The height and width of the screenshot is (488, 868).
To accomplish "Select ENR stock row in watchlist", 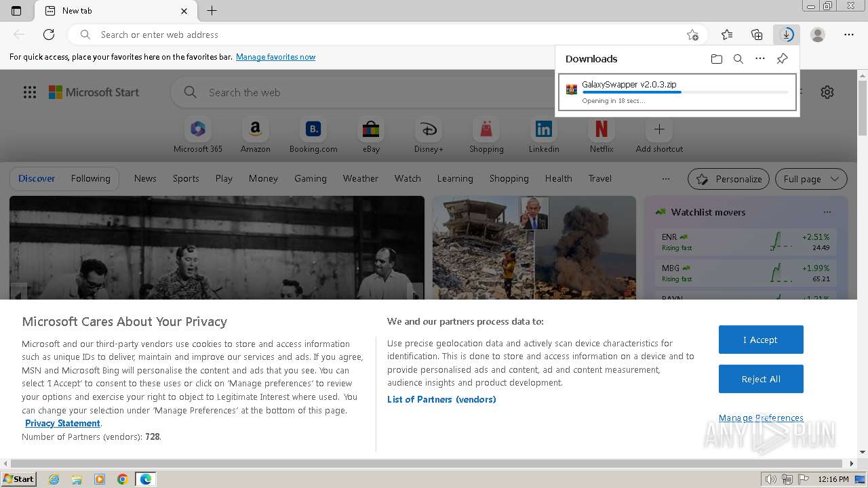I will pos(746,241).
